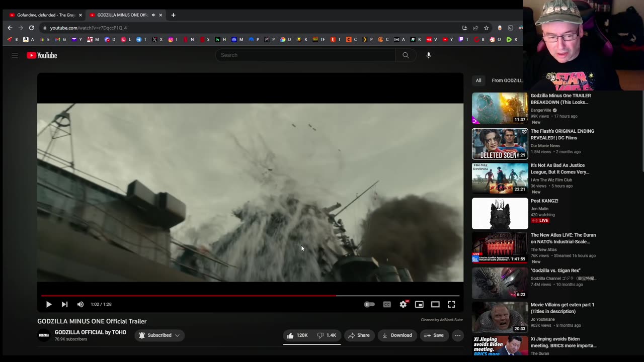This screenshot has height=362, width=644.
Task: Toggle closed captions CC
Action: coord(387,304)
